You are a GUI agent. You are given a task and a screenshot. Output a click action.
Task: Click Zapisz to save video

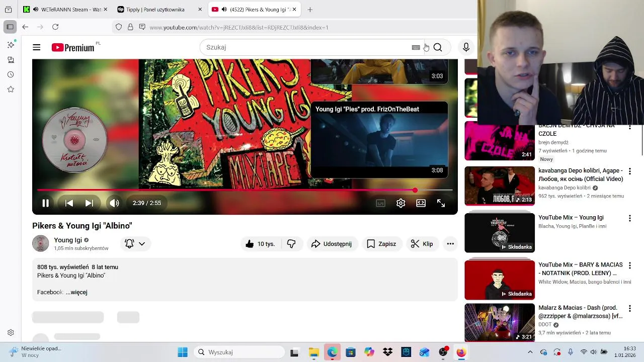[x=381, y=244]
